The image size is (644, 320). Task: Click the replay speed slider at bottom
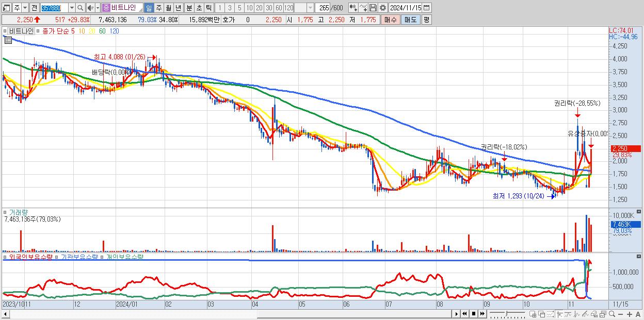(507, 314)
